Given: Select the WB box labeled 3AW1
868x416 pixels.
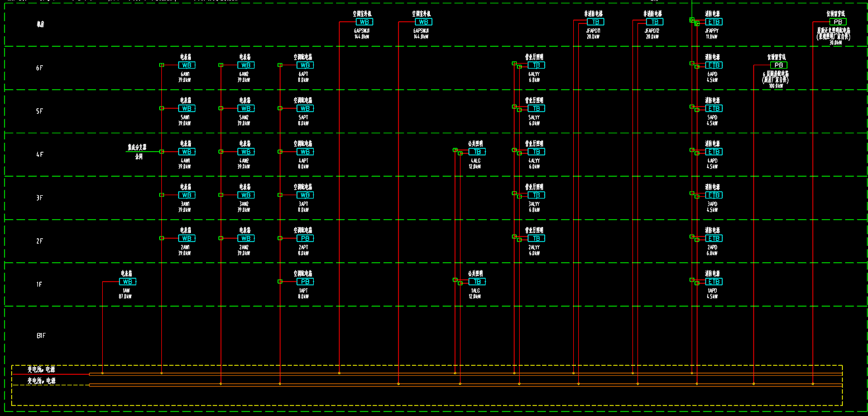Looking at the screenshot, I should 187,195.
